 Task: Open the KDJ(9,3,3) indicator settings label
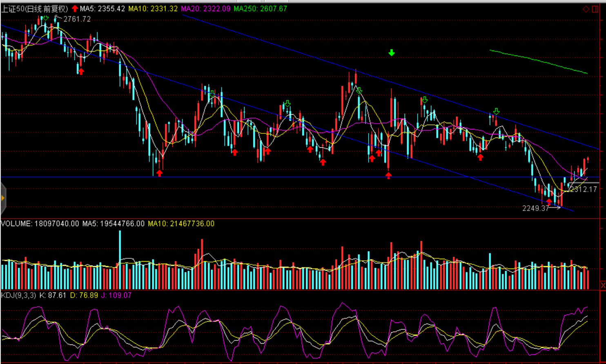(x=19, y=295)
